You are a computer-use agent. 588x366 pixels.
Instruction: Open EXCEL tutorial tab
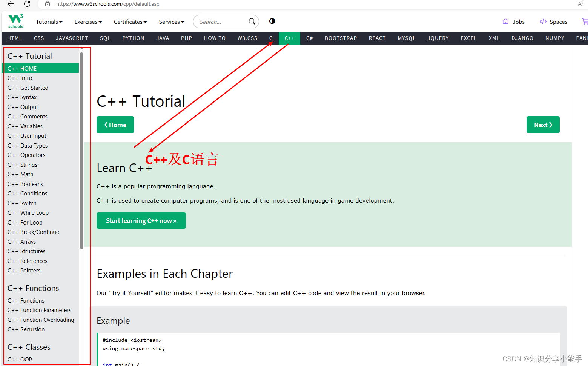pyautogui.click(x=468, y=38)
